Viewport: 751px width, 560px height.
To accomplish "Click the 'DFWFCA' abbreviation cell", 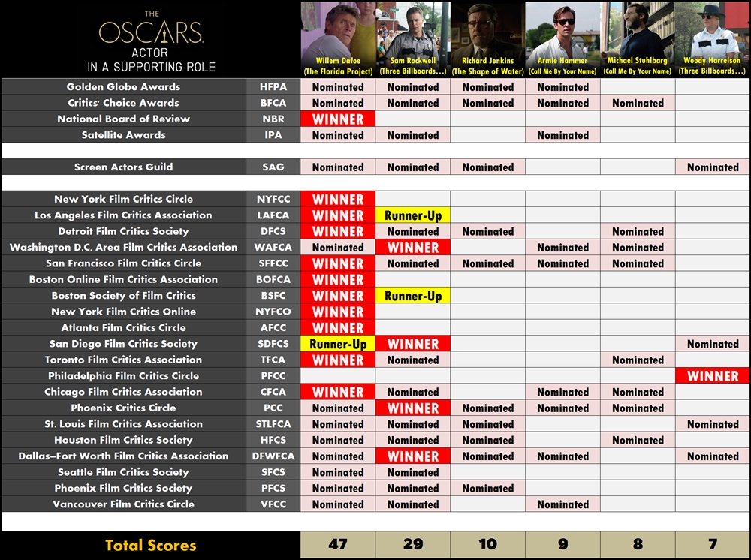I will click(x=273, y=456).
